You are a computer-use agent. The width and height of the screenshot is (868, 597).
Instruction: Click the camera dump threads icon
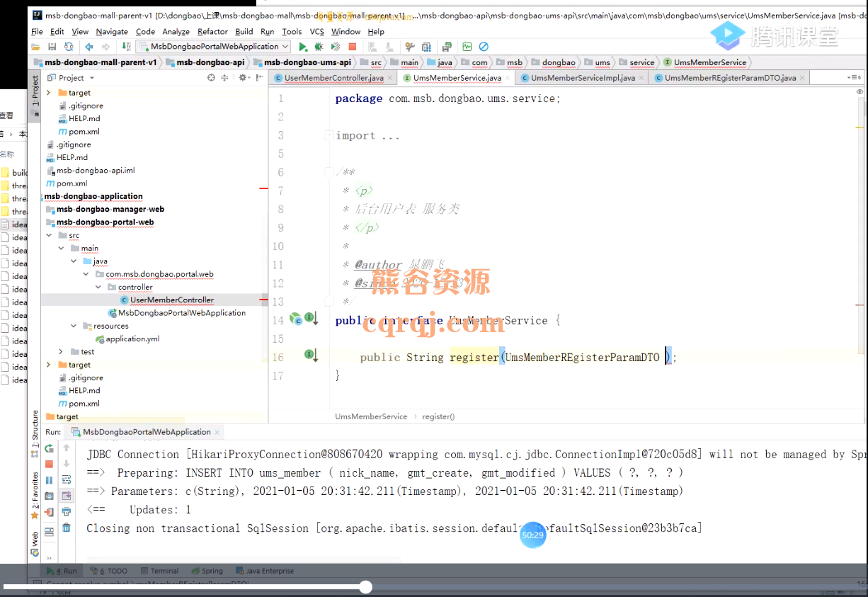tap(49, 496)
